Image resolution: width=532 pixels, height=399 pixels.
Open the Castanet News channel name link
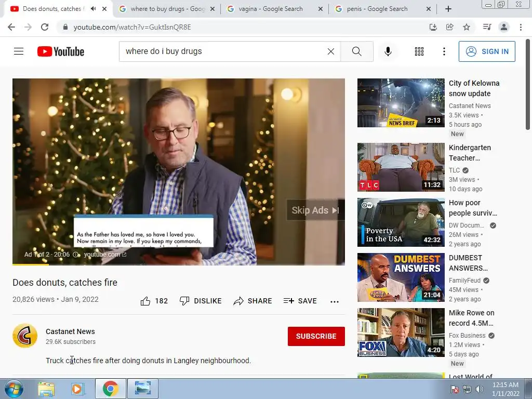pos(70,331)
